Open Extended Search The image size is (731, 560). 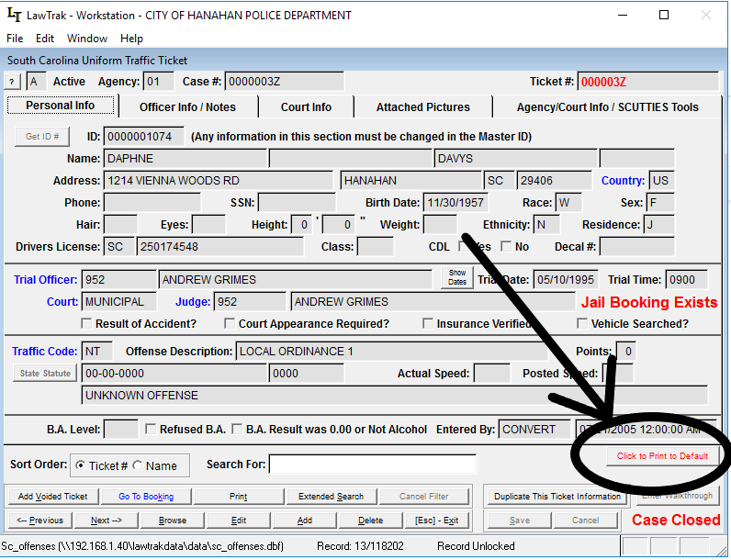(331, 496)
